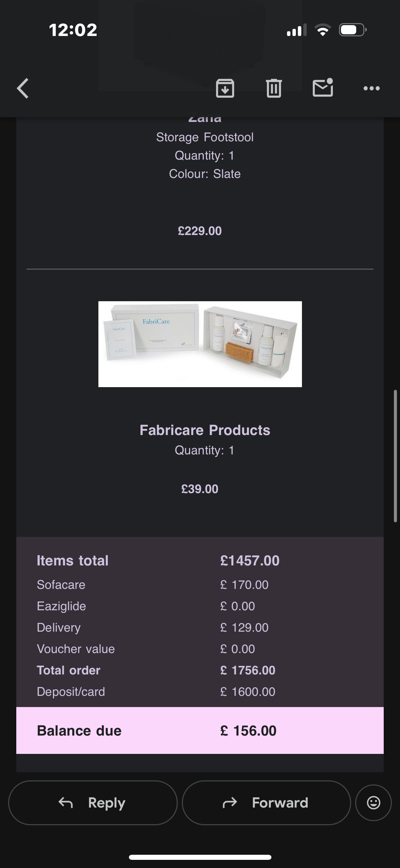Delete the email using trash icon
400x868 pixels.
pyautogui.click(x=274, y=88)
